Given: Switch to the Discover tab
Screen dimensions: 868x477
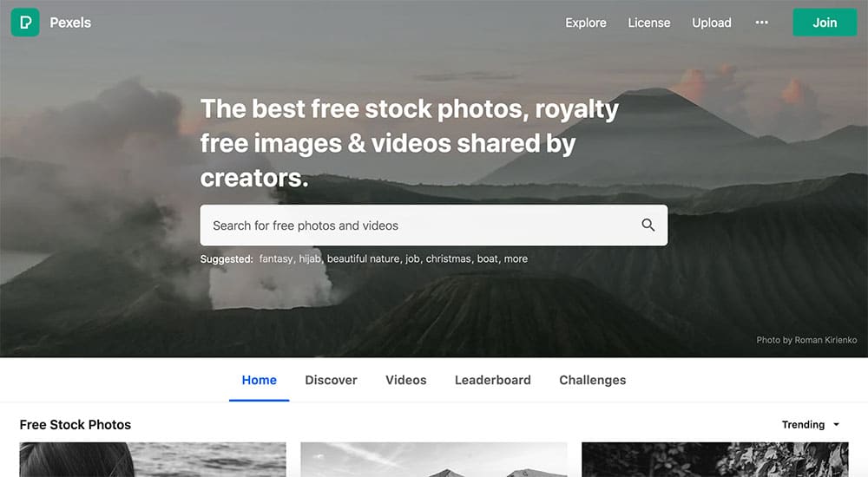Looking at the screenshot, I should click(x=331, y=380).
